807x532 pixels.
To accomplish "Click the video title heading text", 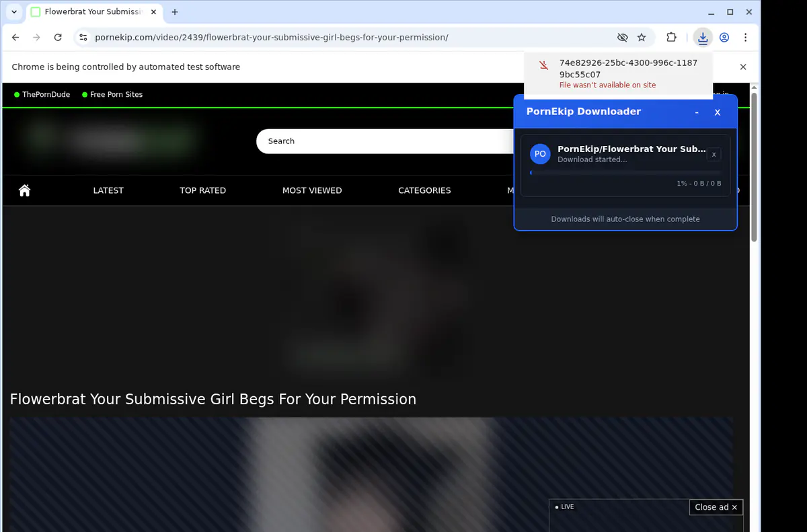I will pos(213,400).
